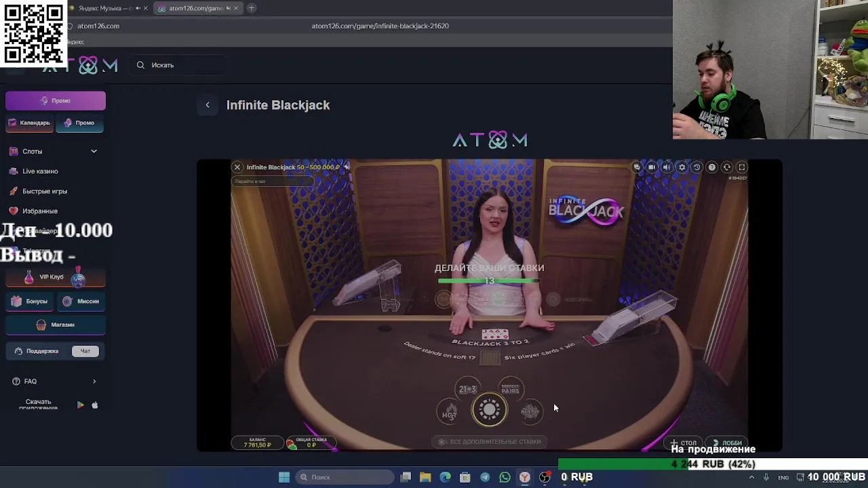Open Yandex Browser from taskbar
868x488 pixels.
click(x=525, y=477)
